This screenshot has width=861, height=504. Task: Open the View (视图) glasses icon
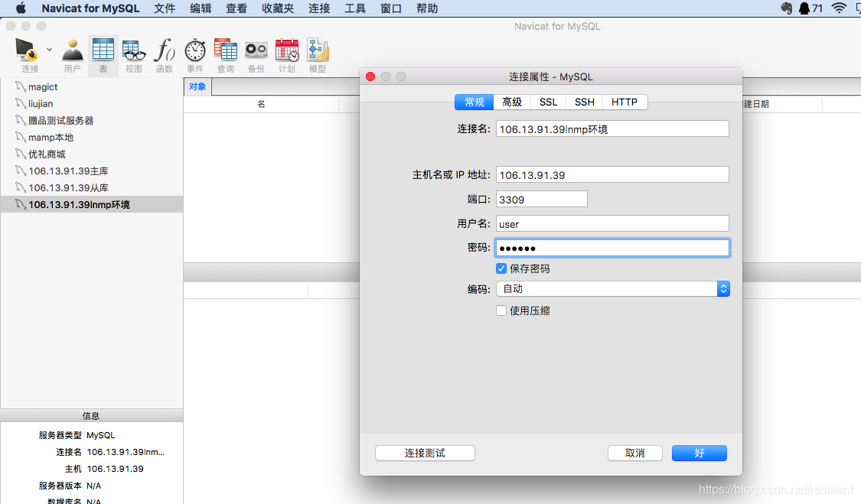(134, 50)
